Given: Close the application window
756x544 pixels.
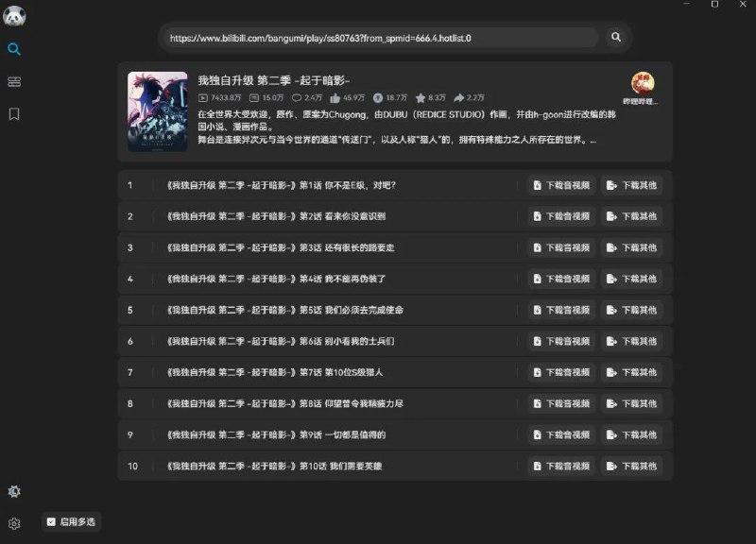Looking at the screenshot, I should click(x=743, y=4).
